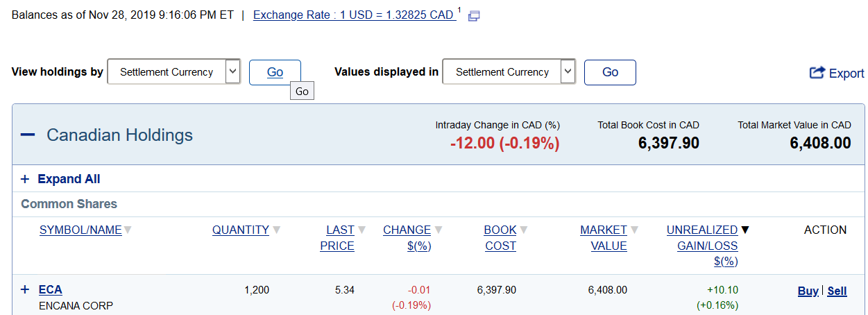Click sort arrow next to Book Cost
The image size is (868, 315).
click(524, 230)
